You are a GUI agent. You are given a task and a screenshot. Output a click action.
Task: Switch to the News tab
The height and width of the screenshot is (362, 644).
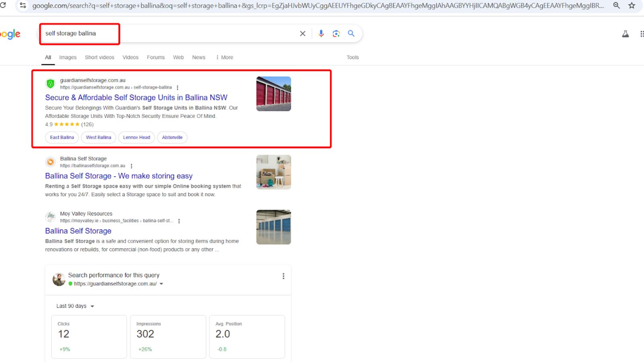pyautogui.click(x=198, y=57)
